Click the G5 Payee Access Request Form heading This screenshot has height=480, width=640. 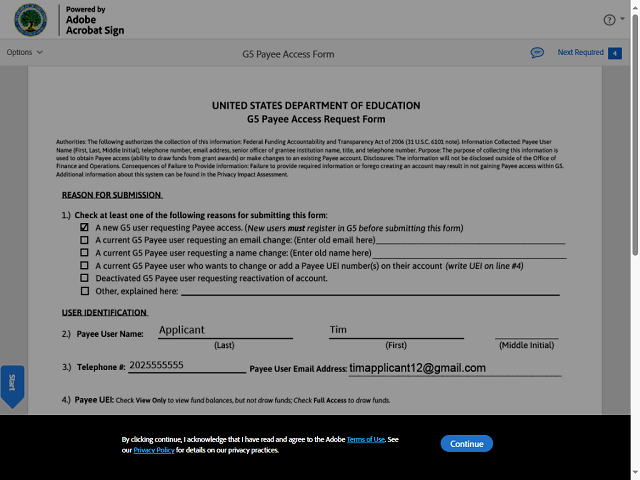point(316,119)
